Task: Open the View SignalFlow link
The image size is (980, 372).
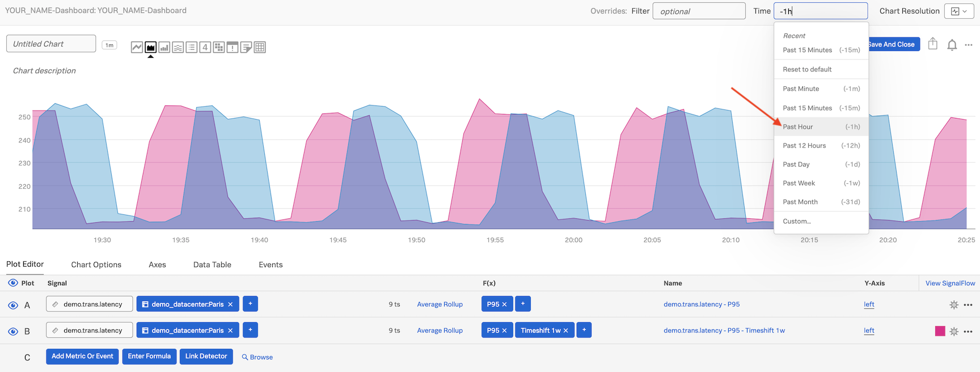Action: coord(950,283)
